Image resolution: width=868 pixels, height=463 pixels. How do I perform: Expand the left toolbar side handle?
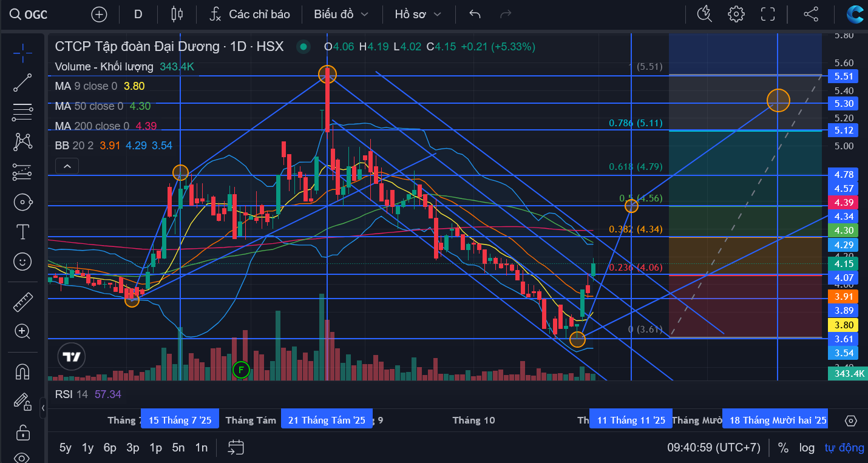43,408
